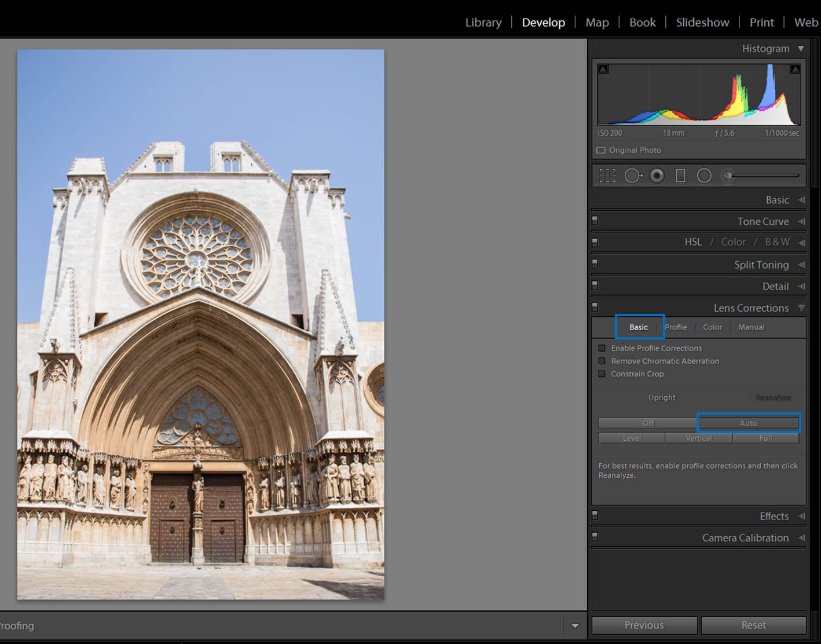Check the Constrain Crop option

pyautogui.click(x=602, y=374)
